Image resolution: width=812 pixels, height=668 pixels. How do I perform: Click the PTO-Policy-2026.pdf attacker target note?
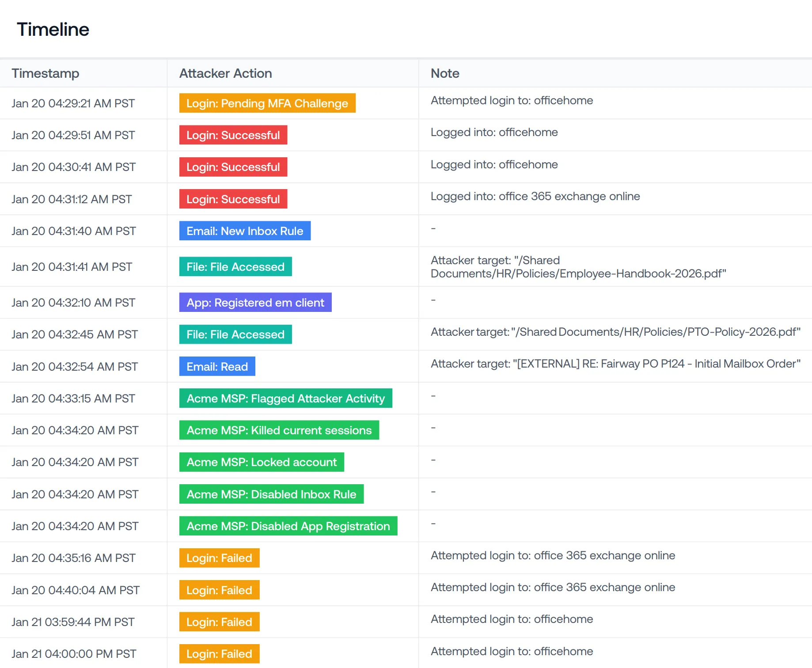point(615,332)
